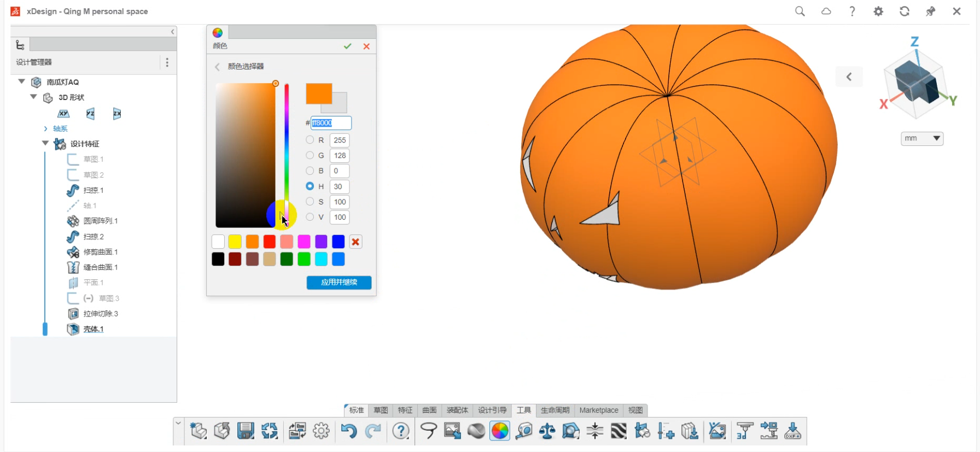Switch to the 装配体 tab

coord(457,410)
